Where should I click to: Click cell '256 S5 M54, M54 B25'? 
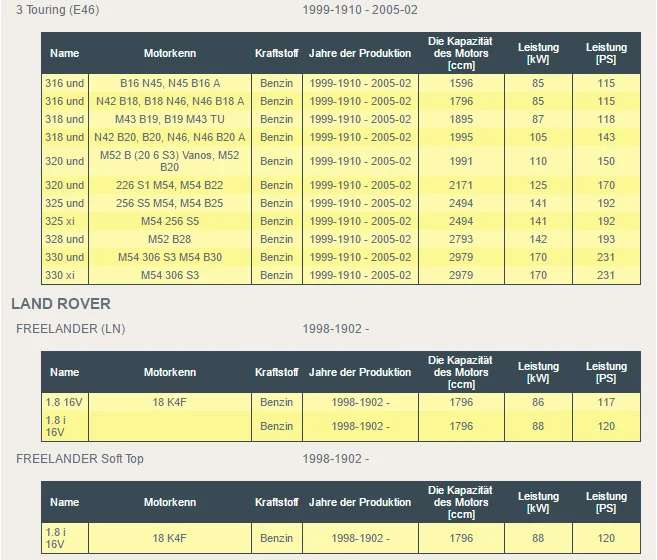tap(170, 203)
